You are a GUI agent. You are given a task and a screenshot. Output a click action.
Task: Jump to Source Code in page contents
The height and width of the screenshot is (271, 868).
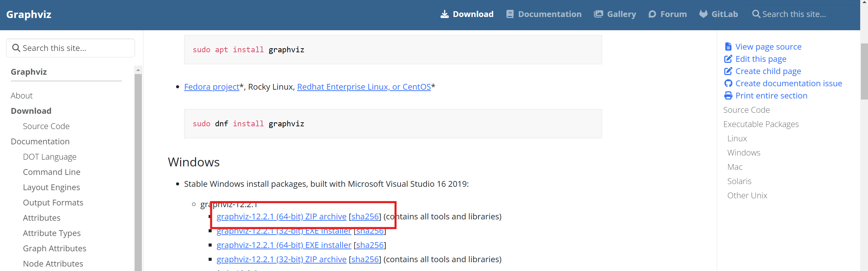746,110
